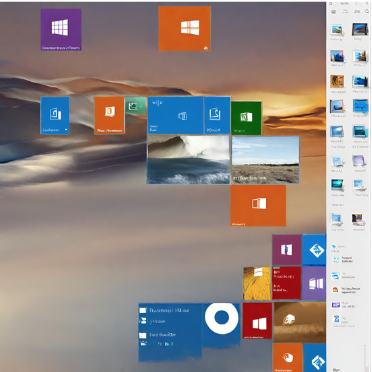Open the blue tile with the white ring
This screenshot has height=372, width=372.
pos(221,325)
